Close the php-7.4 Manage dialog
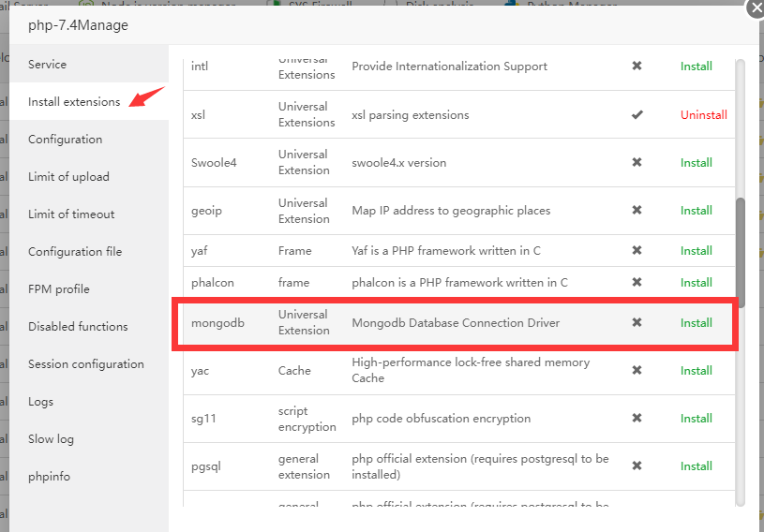Screen dimensions: 764x532 point(756,8)
